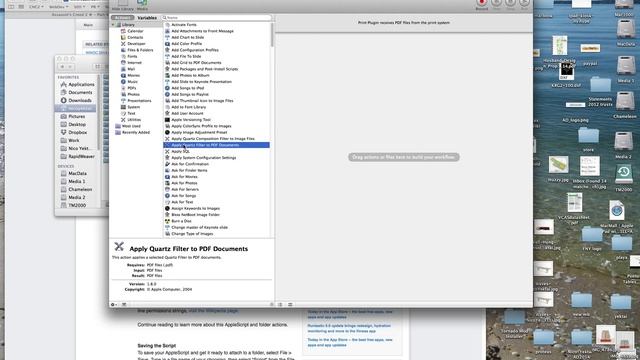
Task: Select the Presentations category icon
Action: 123,100
